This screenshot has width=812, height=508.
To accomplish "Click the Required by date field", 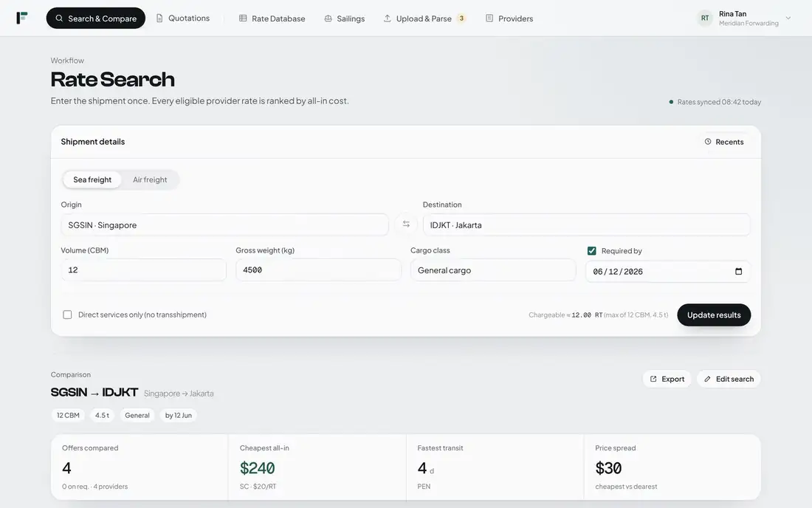I will point(668,271).
